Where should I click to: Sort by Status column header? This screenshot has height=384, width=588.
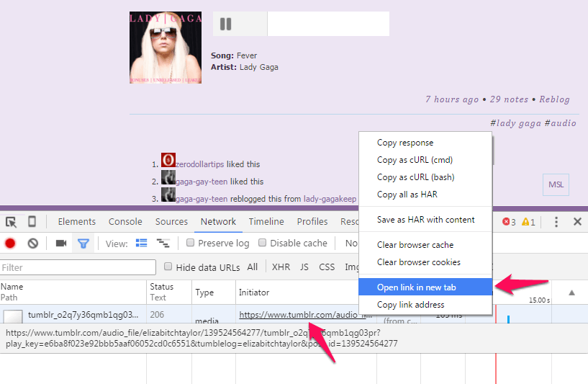169,292
